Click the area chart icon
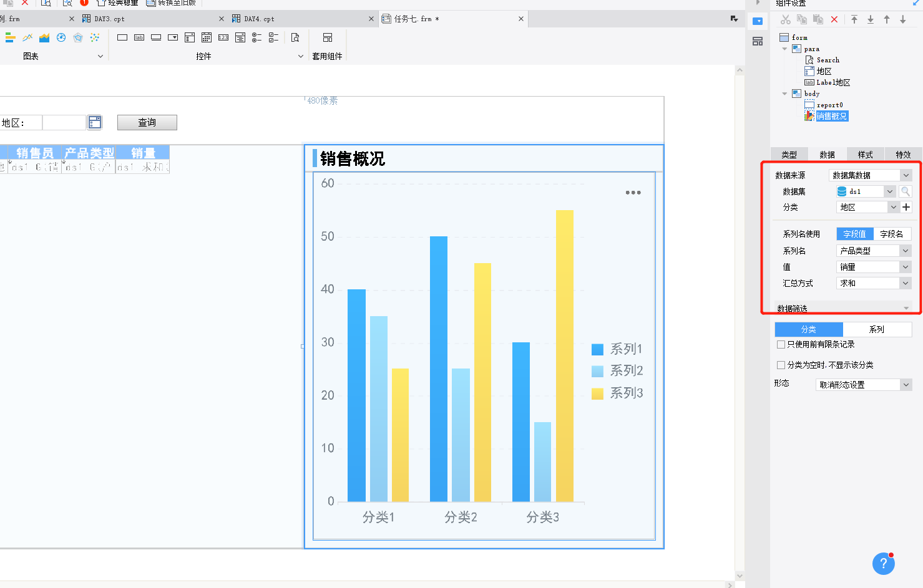 [44, 38]
